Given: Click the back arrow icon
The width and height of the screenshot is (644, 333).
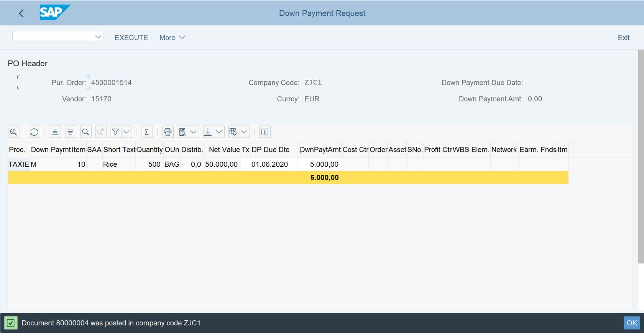Looking at the screenshot, I should pos(21,13).
